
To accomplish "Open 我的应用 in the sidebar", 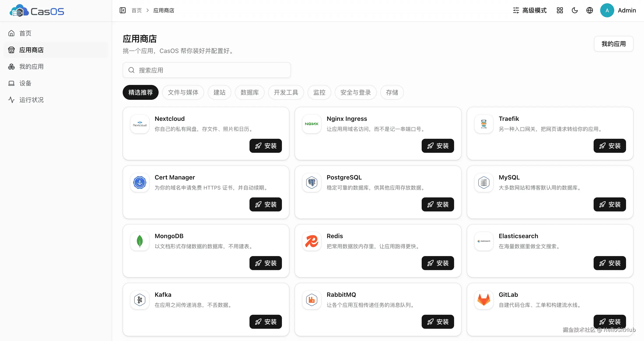I will 56,67.
